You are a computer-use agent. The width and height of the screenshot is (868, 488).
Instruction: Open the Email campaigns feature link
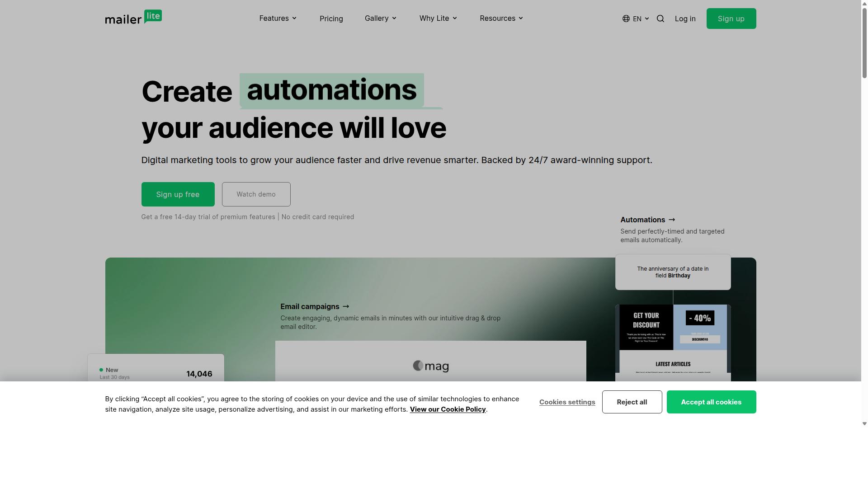[x=315, y=306]
